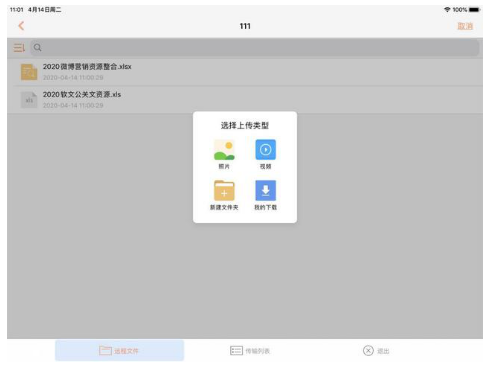This screenshot has width=483, height=386.
Task: Choose 照片 photo upload icon
Action: click(224, 150)
